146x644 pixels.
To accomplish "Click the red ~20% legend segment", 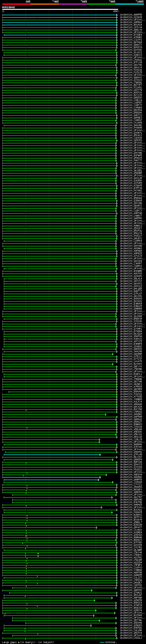I will point(16,4).
